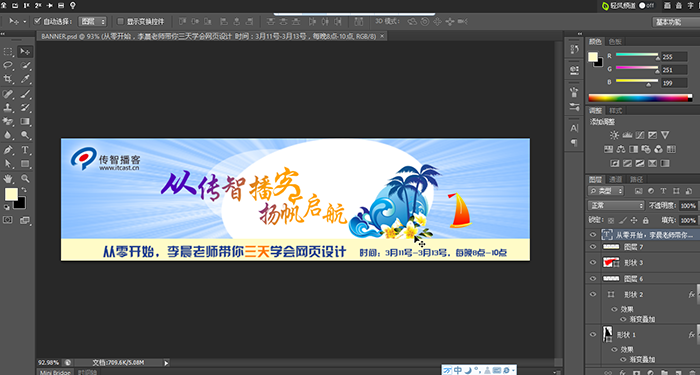This screenshot has height=375, width=700.
Task: Select the Lasso tool
Action: [8, 66]
